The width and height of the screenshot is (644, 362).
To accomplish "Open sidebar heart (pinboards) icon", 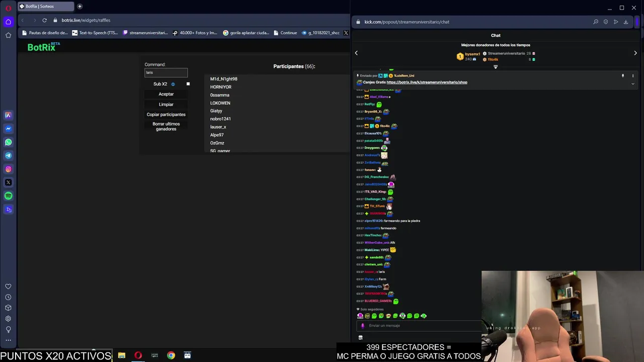I will [x=8, y=287].
